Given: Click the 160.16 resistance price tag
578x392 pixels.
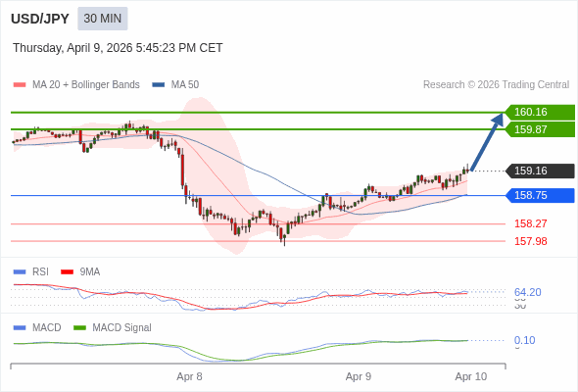Looking at the screenshot, I should [540, 112].
